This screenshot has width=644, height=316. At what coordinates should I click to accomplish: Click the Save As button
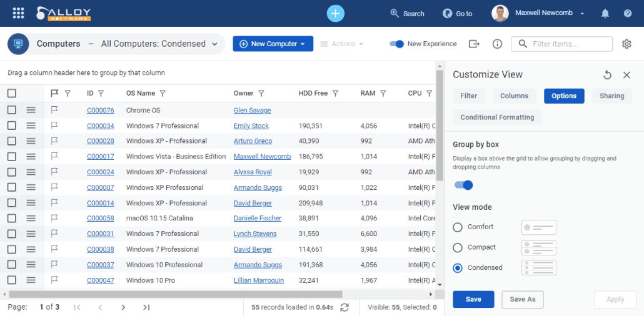click(522, 299)
